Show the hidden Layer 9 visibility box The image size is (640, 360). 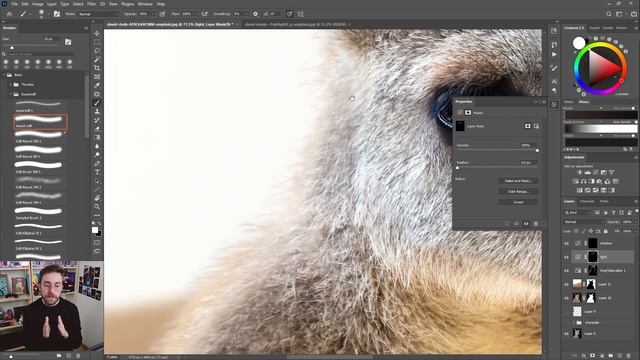click(x=566, y=311)
